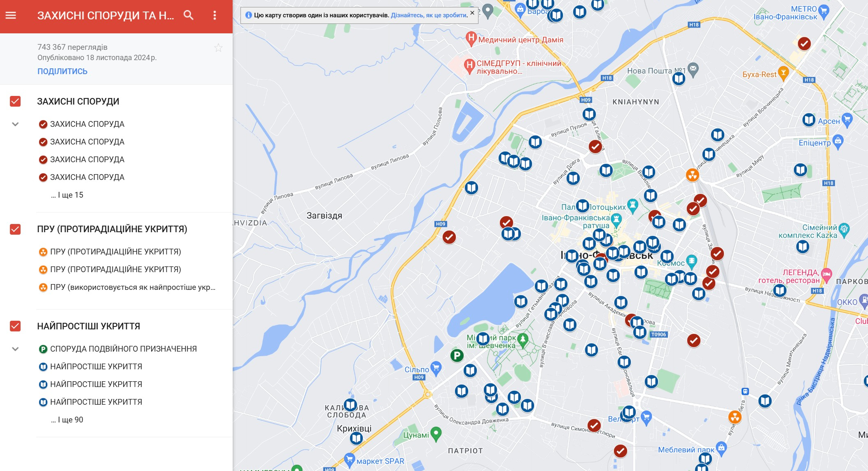The height and width of the screenshot is (471, 868).
Task: Click red checkmark marker near T0906 road sign
Action: (x=694, y=340)
